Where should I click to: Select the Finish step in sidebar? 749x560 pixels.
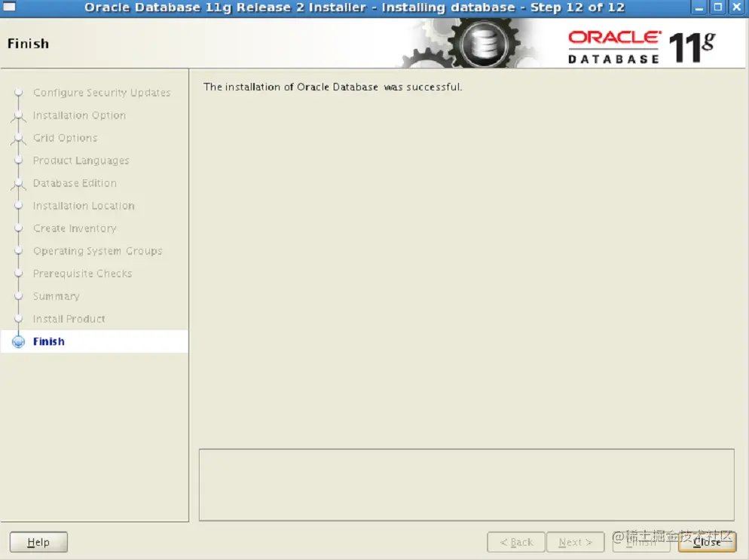(x=94, y=341)
